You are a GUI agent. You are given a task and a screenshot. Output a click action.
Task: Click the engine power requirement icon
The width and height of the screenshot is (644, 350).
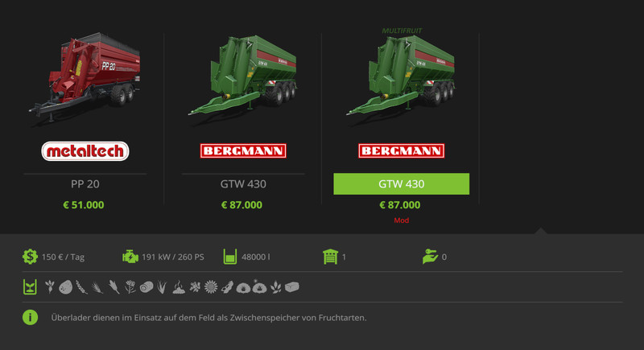[x=130, y=257]
